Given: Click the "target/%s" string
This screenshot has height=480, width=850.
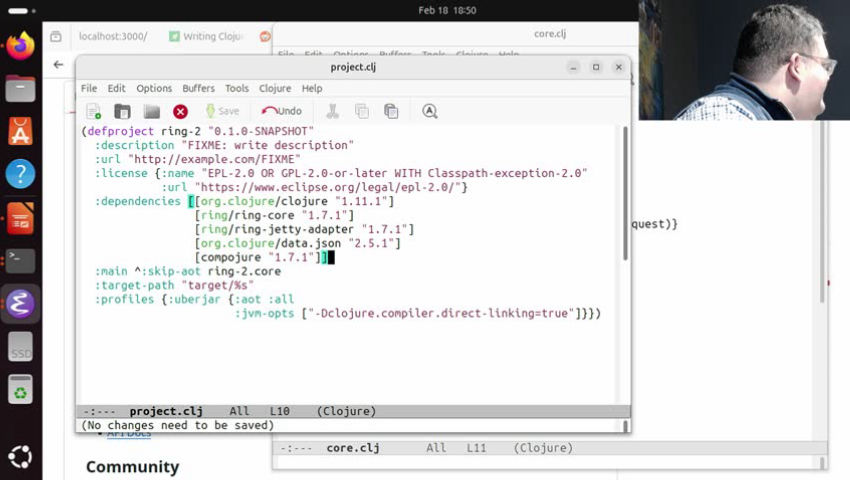Looking at the screenshot, I should (217, 285).
